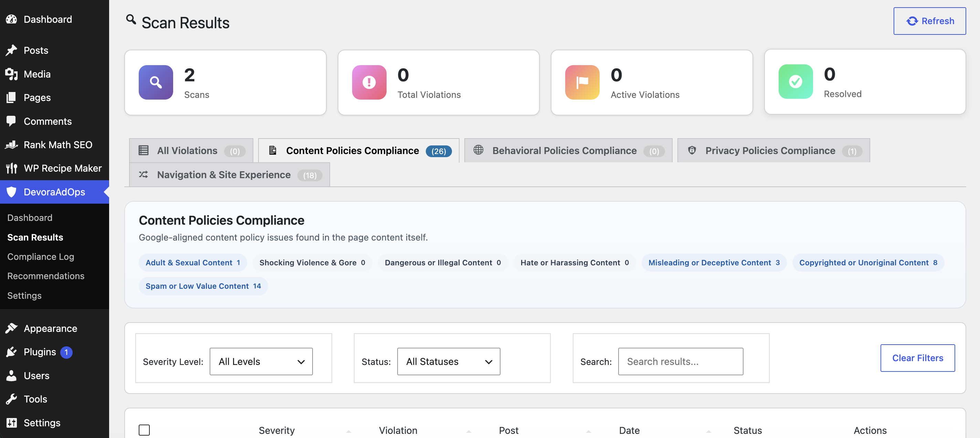Viewport: 980px width, 438px height.
Task: Open Recommendations submenu item
Action: pyautogui.click(x=46, y=276)
